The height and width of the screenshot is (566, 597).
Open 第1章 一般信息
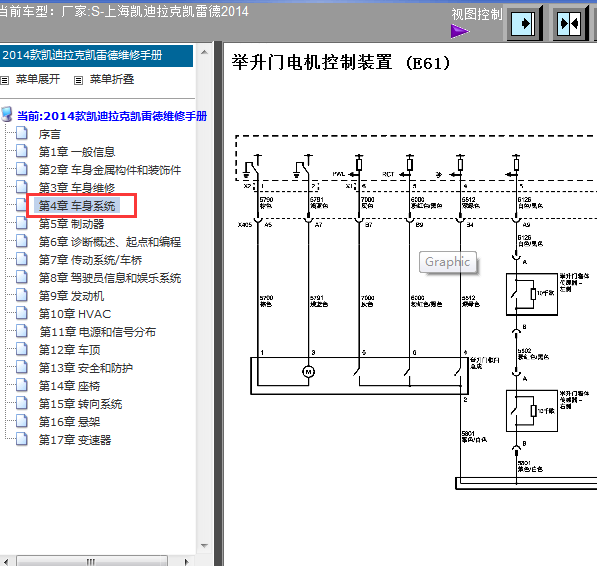click(77, 152)
